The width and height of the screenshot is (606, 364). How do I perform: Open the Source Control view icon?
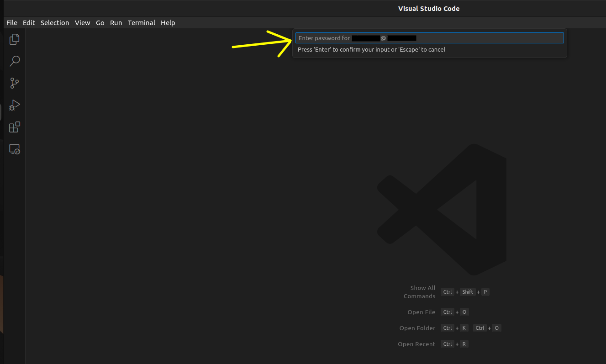click(15, 83)
